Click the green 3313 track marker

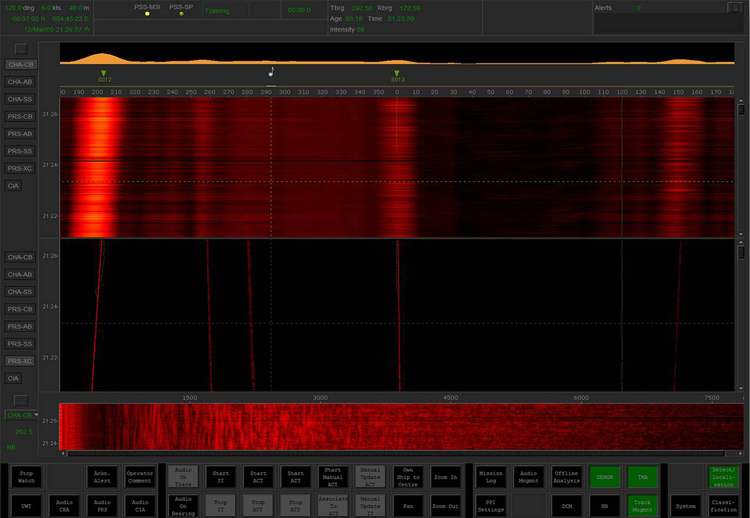pos(397,75)
